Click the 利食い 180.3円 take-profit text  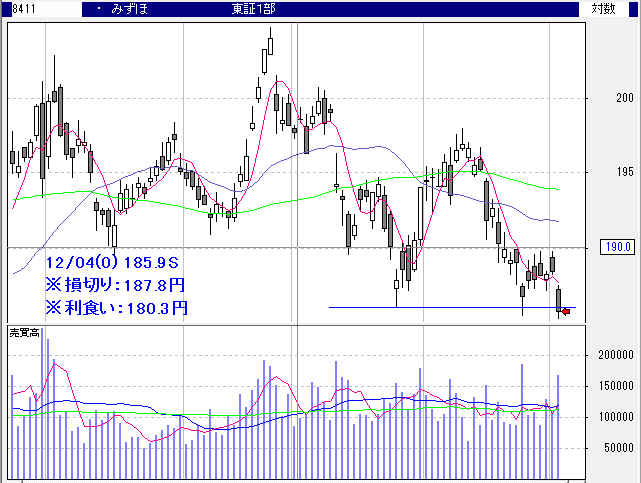(x=115, y=308)
